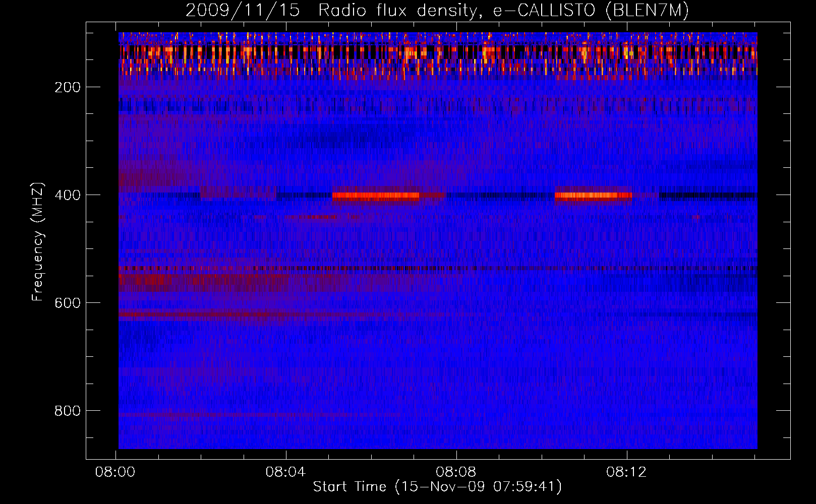Click the first bright red burst at 400 MHz
The width and height of the screenshot is (816, 504).
click(x=376, y=197)
